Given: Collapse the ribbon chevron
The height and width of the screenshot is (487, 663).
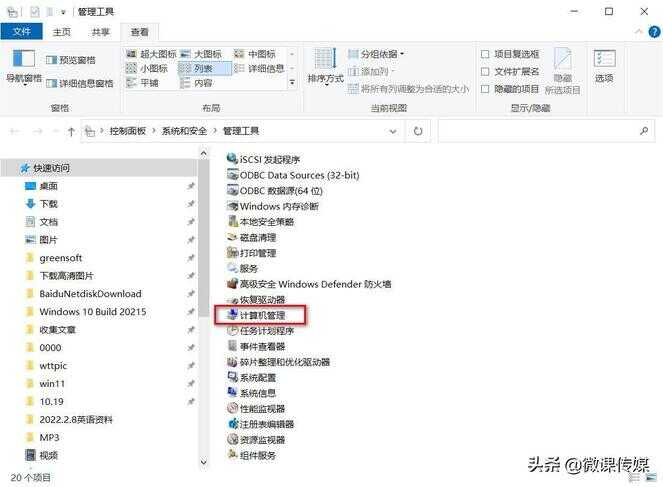Looking at the screenshot, I should coord(639,32).
